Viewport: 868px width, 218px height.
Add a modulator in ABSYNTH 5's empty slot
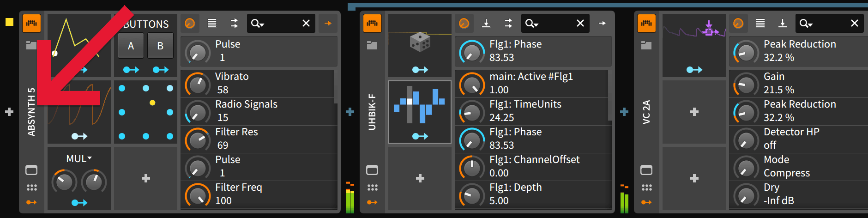146,178
